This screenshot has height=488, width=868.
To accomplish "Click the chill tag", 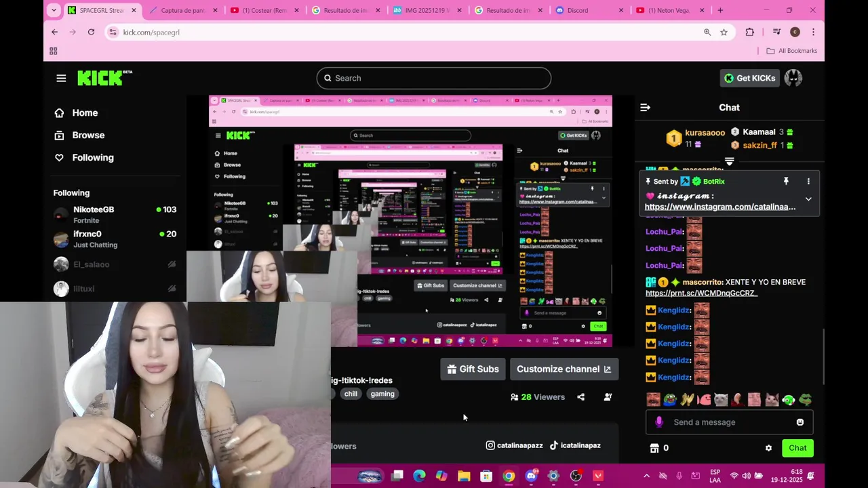I will 351,394.
